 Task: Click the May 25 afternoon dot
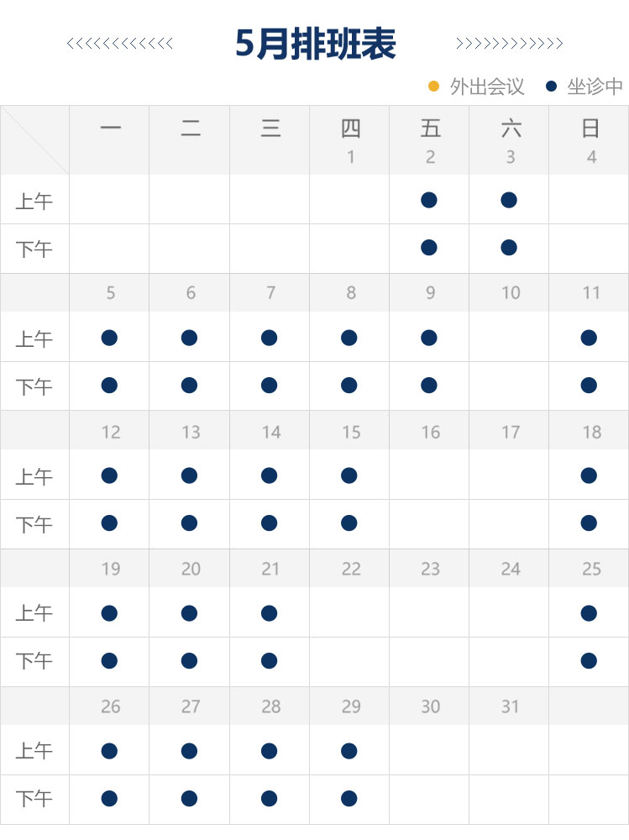(589, 661)
